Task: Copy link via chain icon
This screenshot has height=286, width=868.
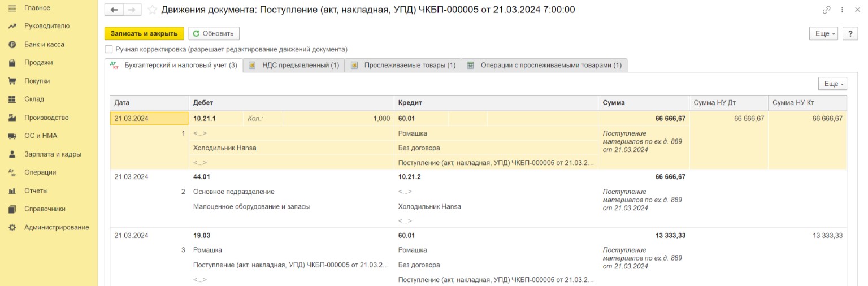Action: (827, 10)
